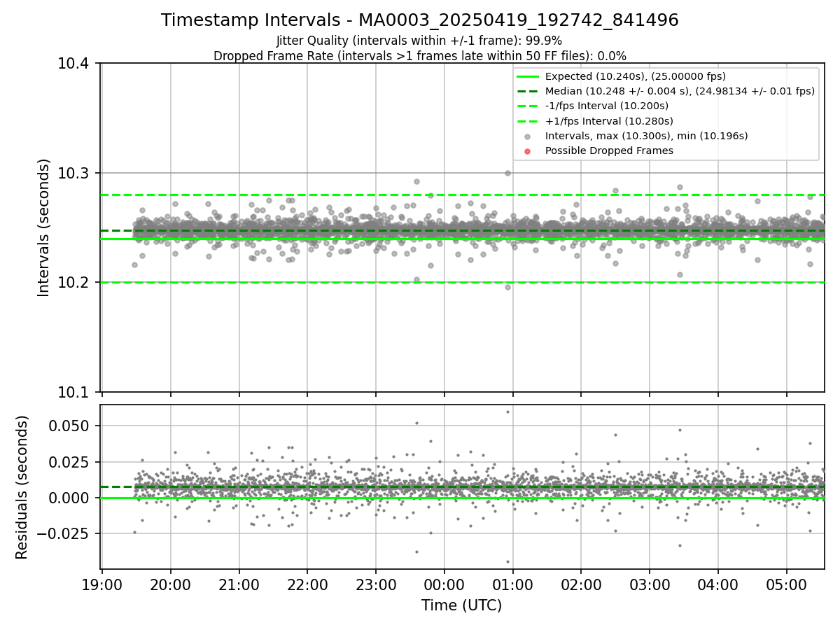The width and height of the screenshot is (840, 630).
Task: Click the 'Intervals (seconds)' y-axis label
Action: [x=44, y=227]
